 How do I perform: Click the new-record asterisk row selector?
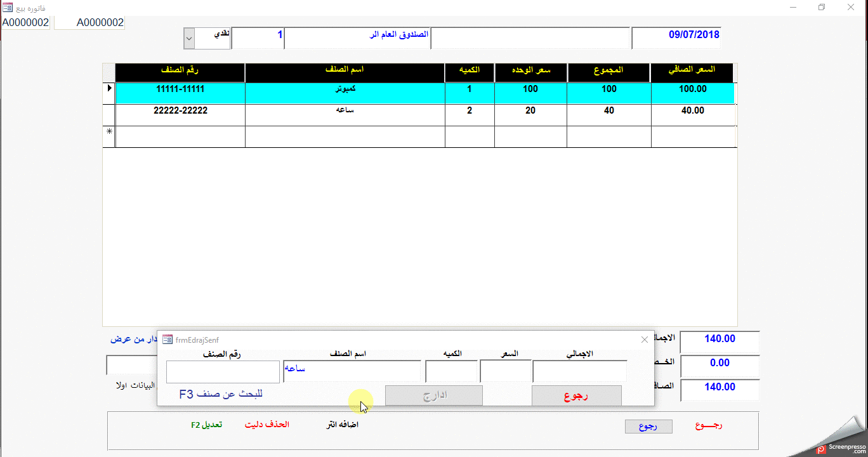coord(109,132)
